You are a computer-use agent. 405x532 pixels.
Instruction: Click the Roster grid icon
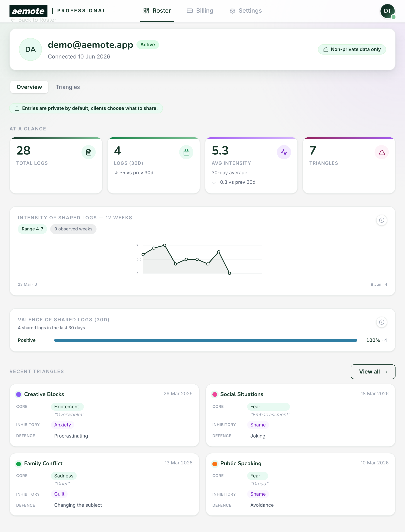point(146,11)
